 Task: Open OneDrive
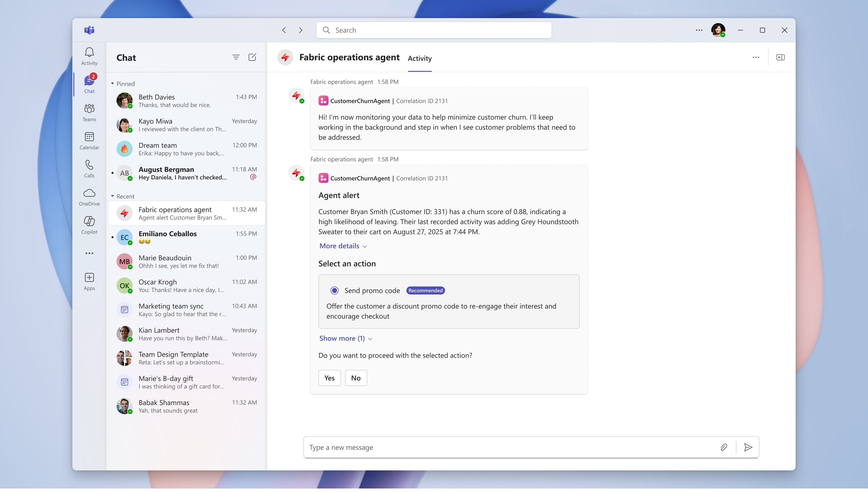(x=89, y=196)
